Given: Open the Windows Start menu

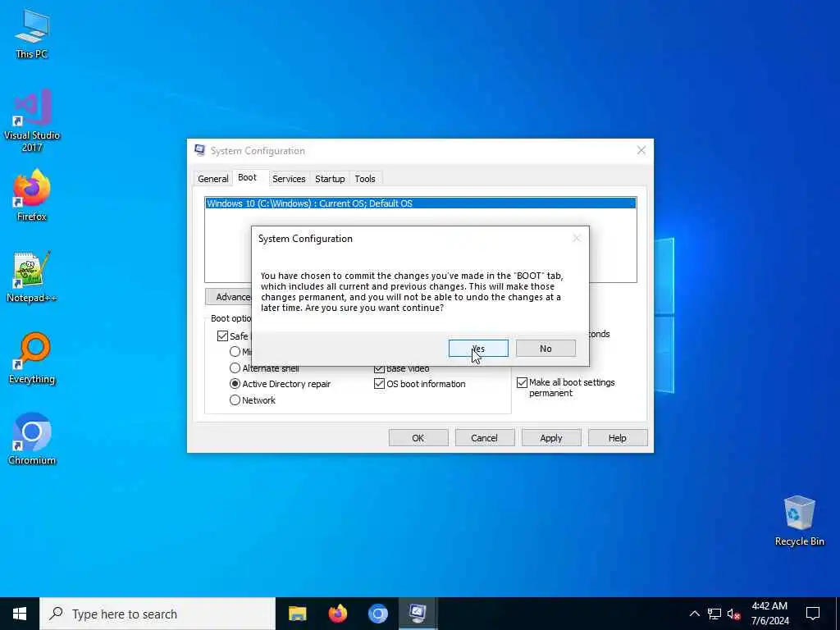Looking at the screenshot, I should tap(20, 614).
